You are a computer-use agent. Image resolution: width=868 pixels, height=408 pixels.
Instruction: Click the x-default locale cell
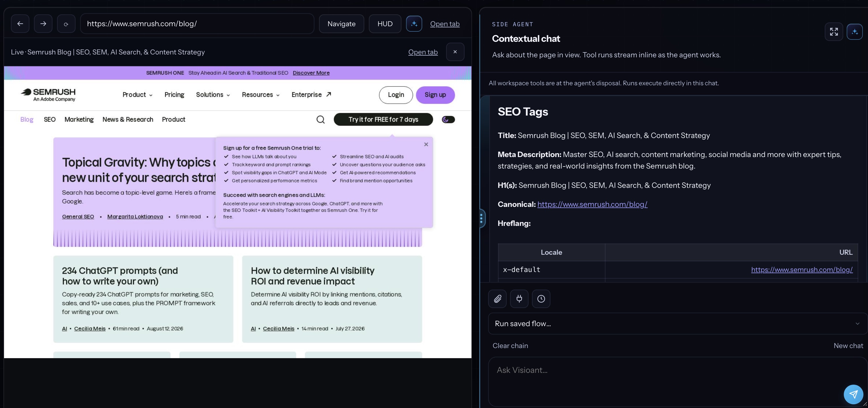[551, 269]
